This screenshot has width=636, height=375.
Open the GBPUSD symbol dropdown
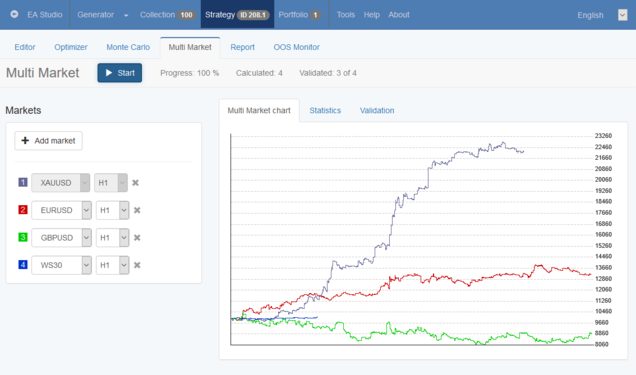click(x=61, y=238)
